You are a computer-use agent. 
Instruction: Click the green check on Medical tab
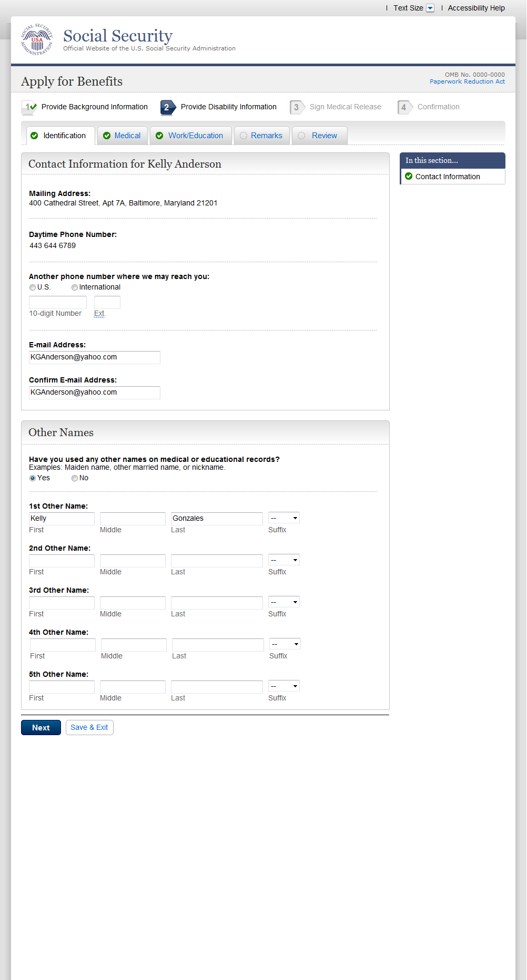pyautogui.click(x=107, y=136)
